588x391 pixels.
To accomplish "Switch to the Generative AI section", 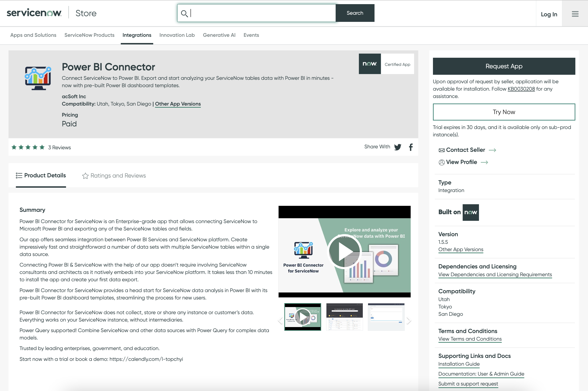I will click(x=219, y=35).
